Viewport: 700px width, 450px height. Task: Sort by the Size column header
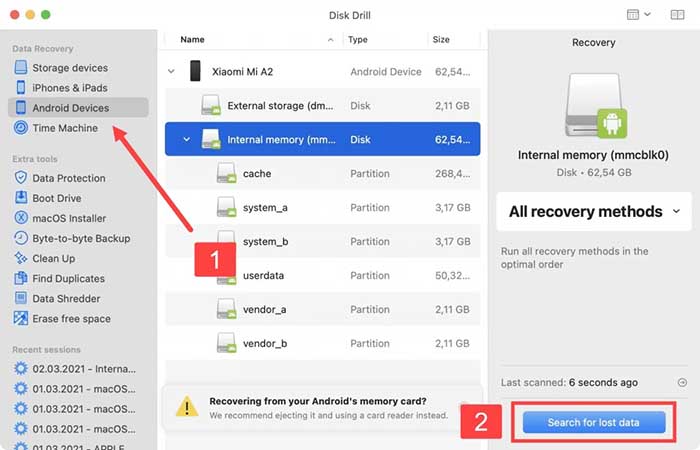click(x=441, y=39)
